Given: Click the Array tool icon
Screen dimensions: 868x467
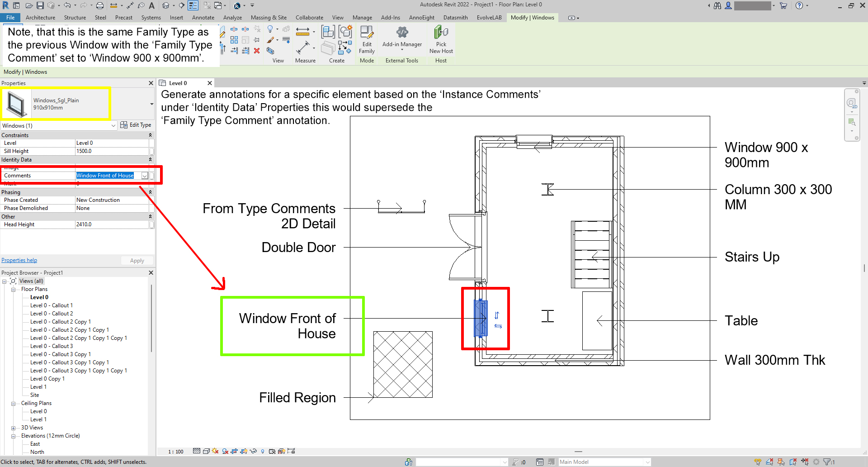Looking at the screenshot, I should click(234, 40).
